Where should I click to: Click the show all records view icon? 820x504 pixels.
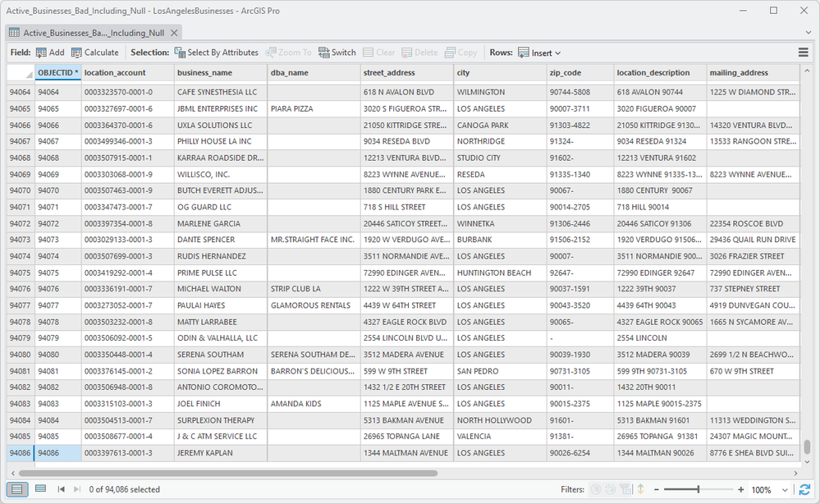[16, 489]
